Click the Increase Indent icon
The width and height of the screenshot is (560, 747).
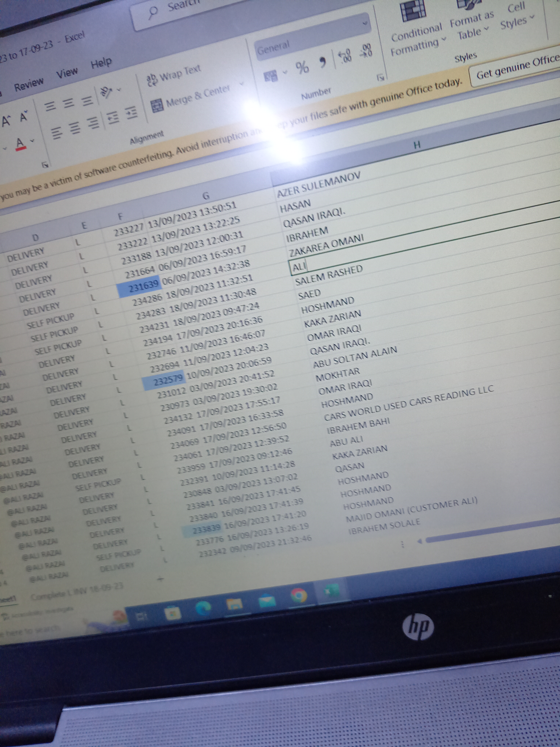click(x=132, y=113)
